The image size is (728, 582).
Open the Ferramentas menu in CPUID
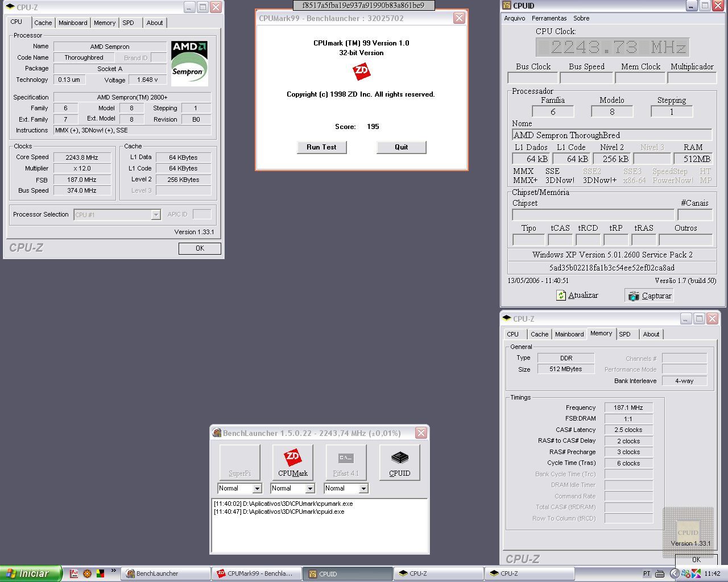click(549, 18)
